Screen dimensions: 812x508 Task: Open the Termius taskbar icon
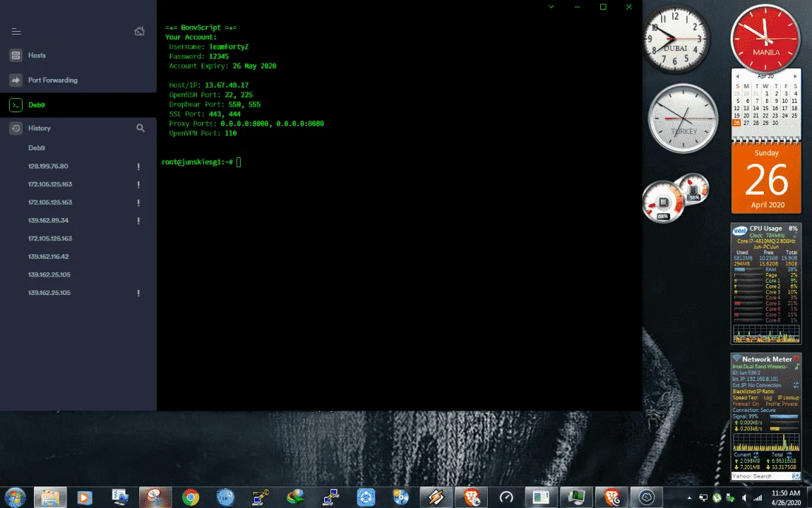(646, 497)
